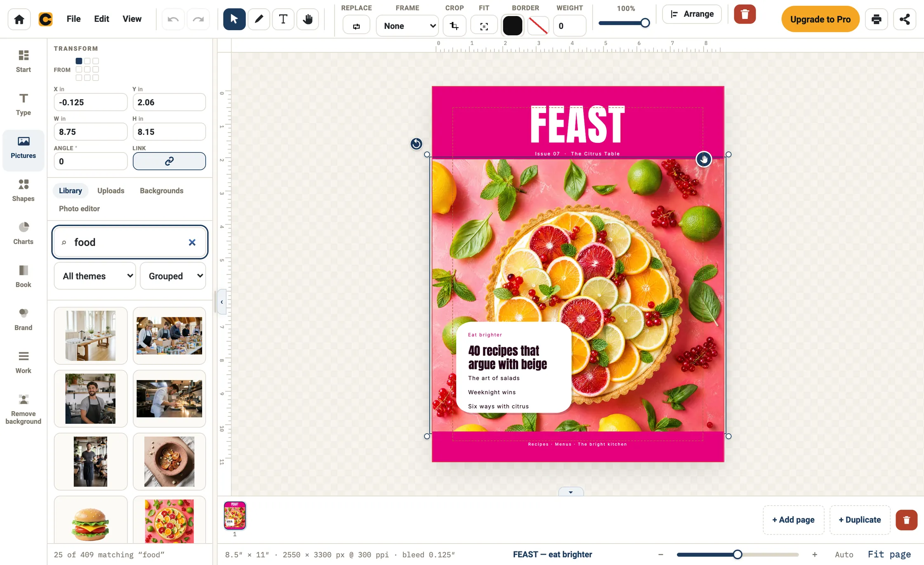This screenshot has height=565, width=924.
Task: Click the Upgrade to Pro button
Action: tap(820, 19)
